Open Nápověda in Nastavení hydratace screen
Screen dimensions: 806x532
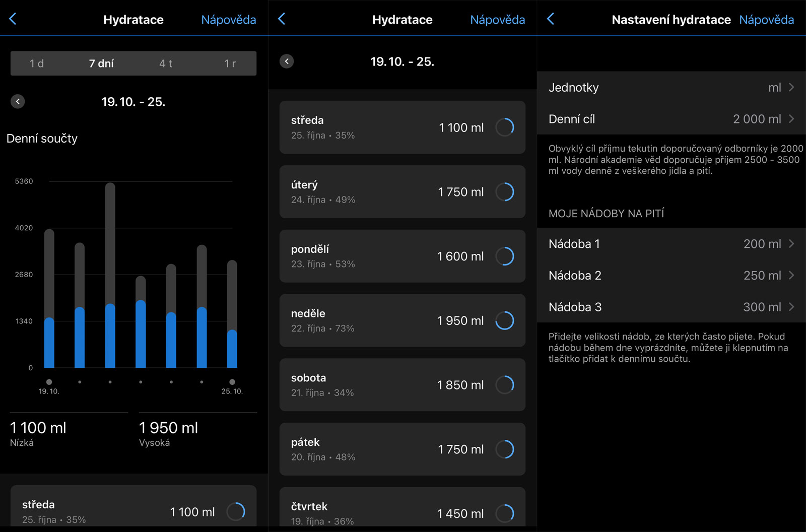[767, 20]
